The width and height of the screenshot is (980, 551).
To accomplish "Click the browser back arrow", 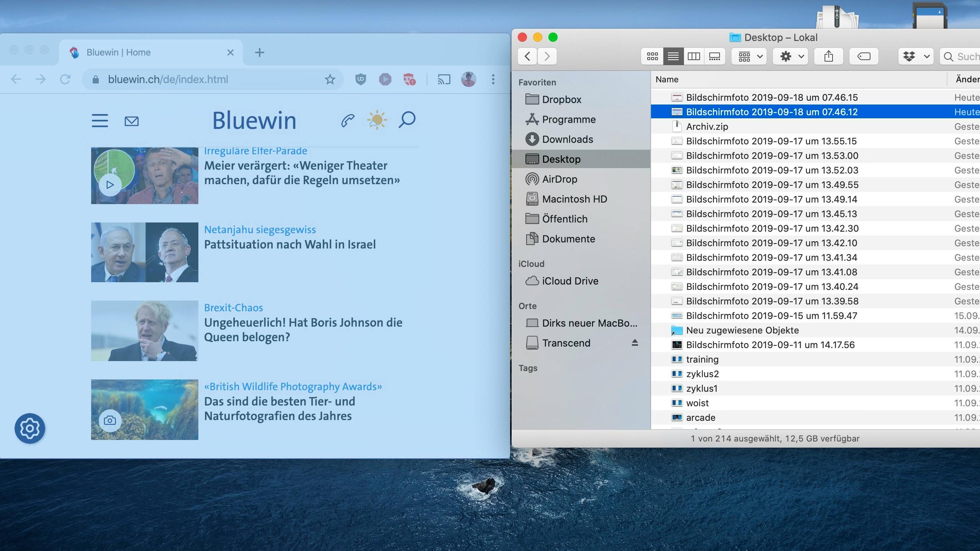I will pos(16,79).
